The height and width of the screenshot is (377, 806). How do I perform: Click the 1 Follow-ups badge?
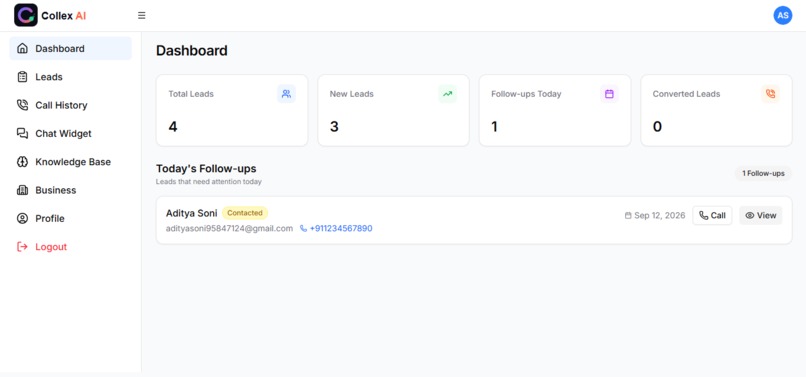coord(763,173)
